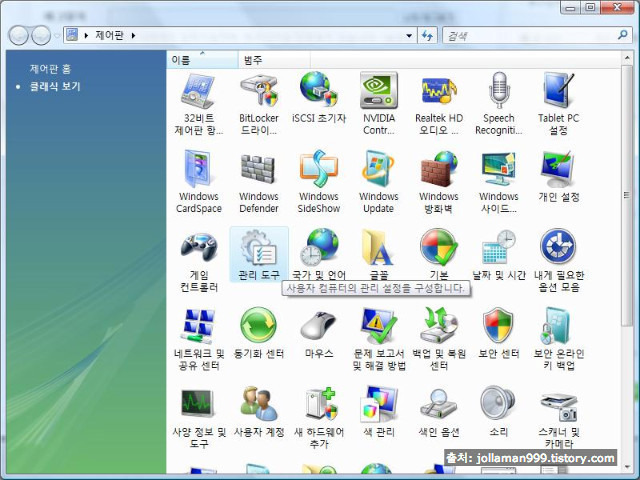Click the arrow after 제어판 in breadcrumb

[133, 36]
